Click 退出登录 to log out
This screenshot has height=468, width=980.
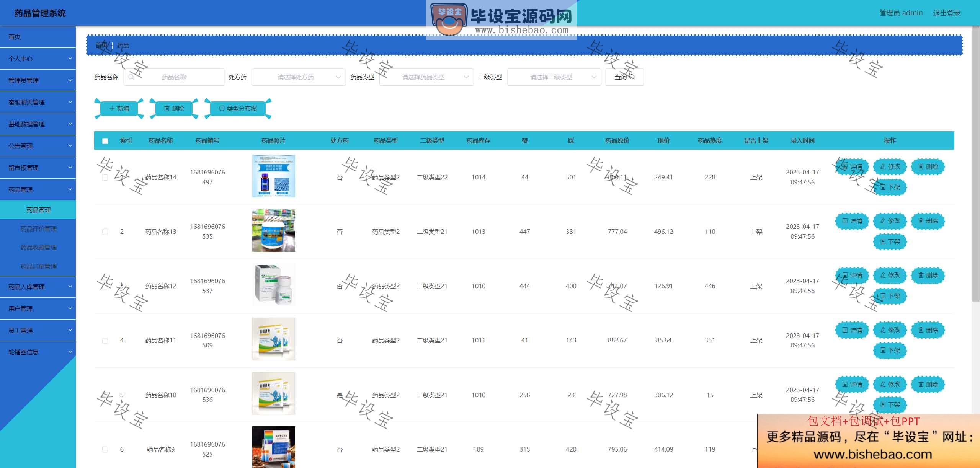pyautogui.click(x=947, y=13)
